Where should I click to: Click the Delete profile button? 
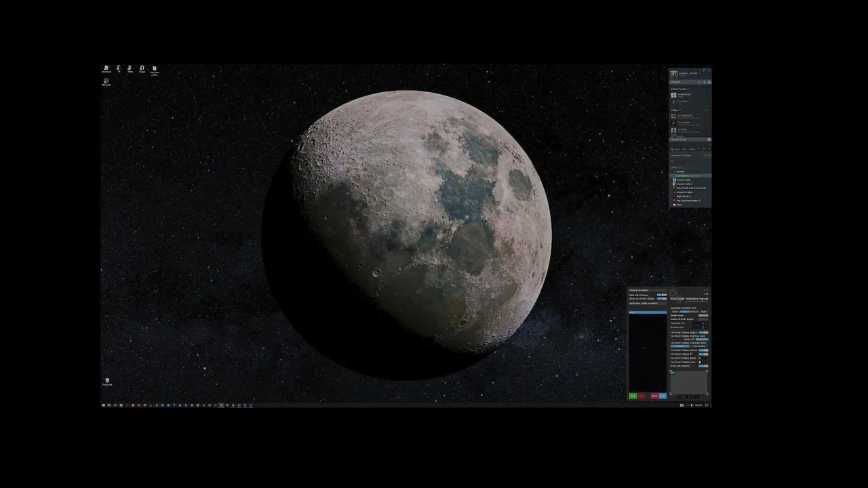tap(642, 396)
